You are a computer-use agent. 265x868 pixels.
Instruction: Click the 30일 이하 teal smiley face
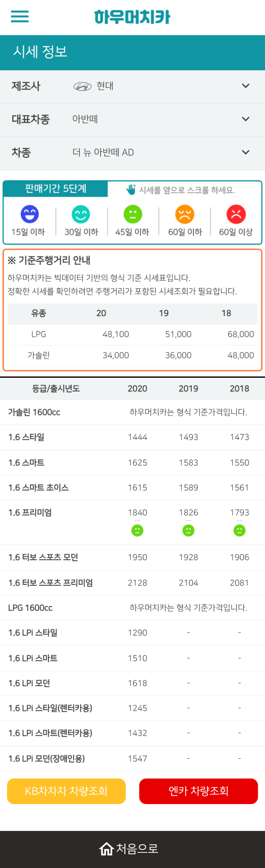81,214
